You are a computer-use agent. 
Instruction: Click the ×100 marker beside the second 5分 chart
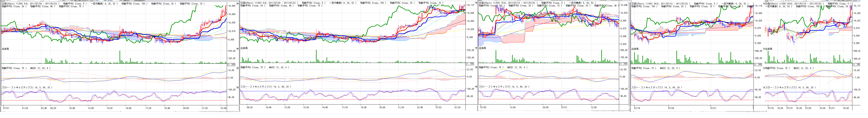[x=470, y=64]
